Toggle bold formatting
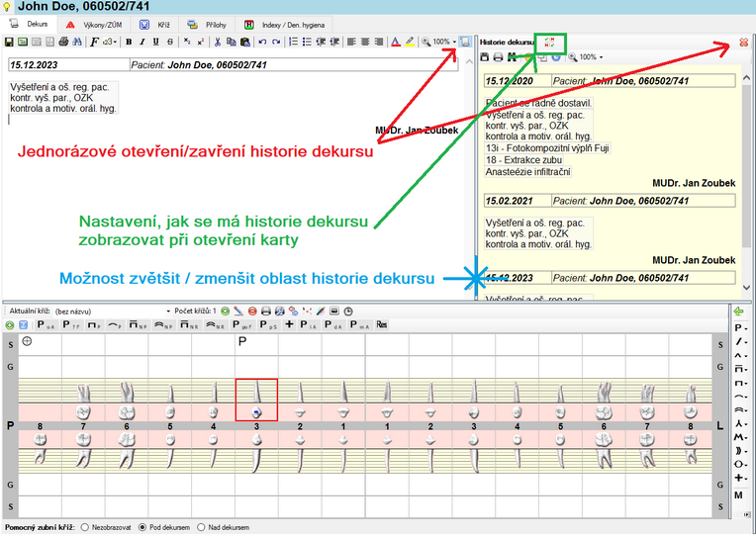The height and width of the screenshot is (536, 756). pos(129,42)
